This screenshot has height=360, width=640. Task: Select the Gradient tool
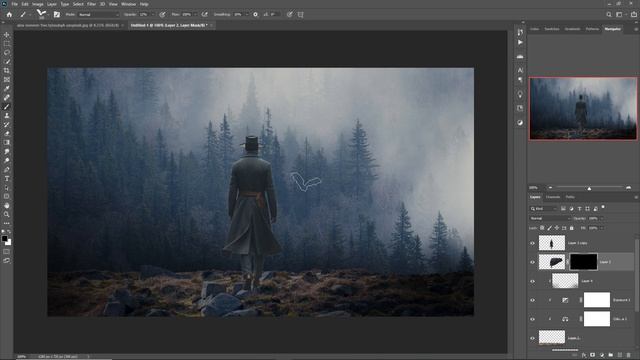[x=7, y=142]
